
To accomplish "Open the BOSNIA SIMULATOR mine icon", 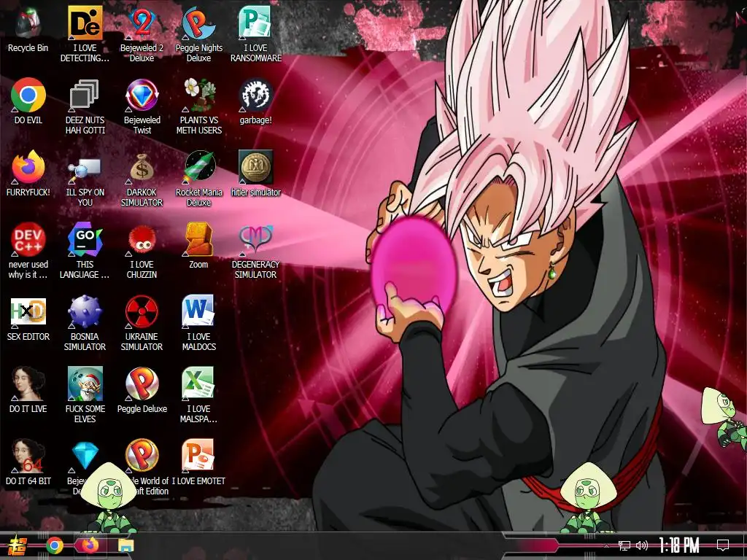I will point(85,323).
